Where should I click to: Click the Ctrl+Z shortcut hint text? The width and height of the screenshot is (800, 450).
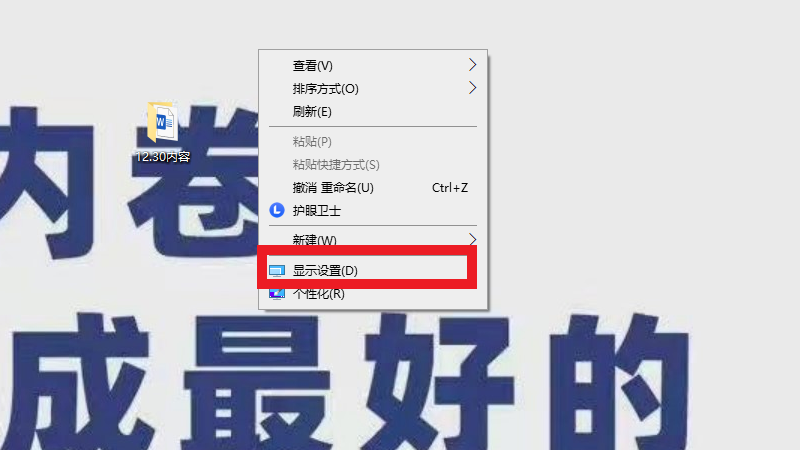point(449,188)
